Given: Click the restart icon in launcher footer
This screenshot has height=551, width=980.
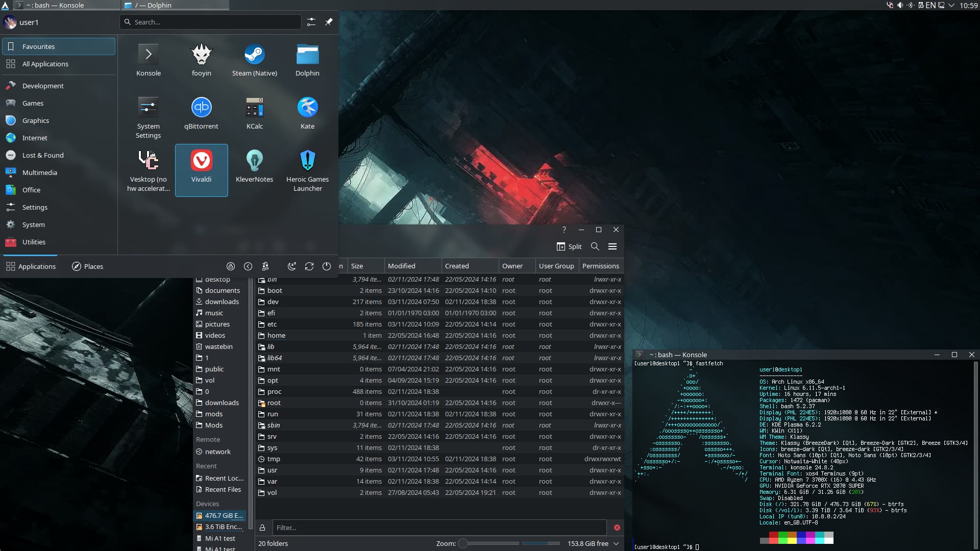Looking at the screenshot, I should [309, 266].
